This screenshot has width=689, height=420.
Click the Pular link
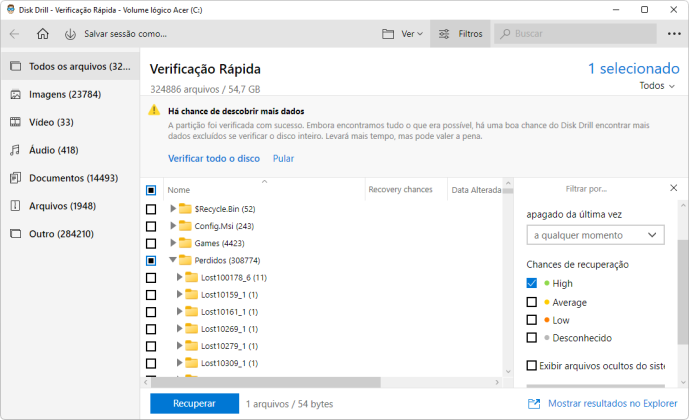click(283, 159)
